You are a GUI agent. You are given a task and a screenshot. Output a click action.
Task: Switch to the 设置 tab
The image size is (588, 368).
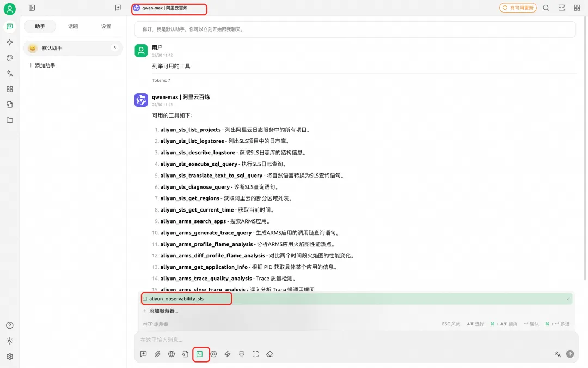coord(106,26)
